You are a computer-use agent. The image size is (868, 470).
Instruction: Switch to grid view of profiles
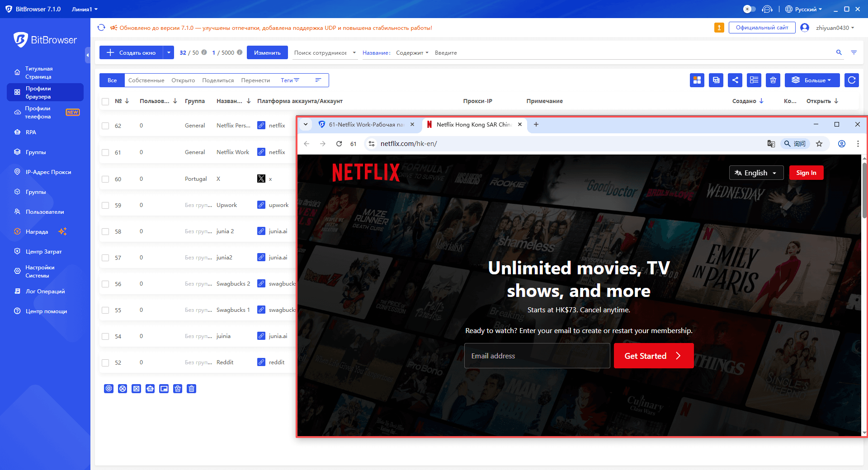coord(697,80)
